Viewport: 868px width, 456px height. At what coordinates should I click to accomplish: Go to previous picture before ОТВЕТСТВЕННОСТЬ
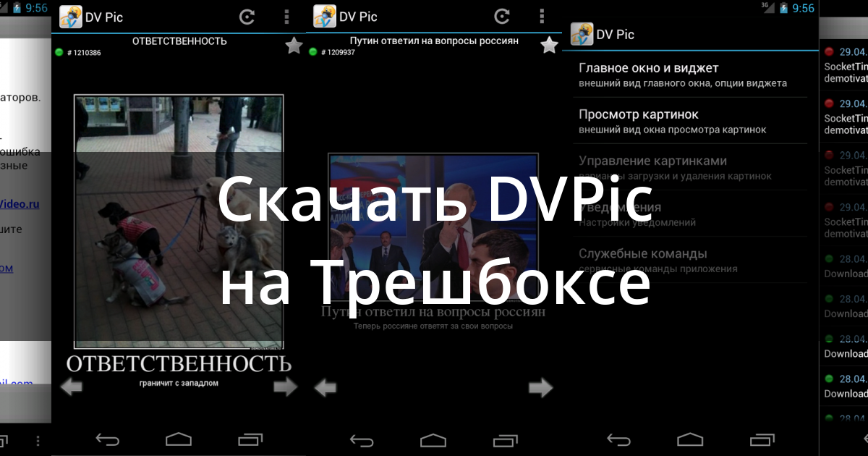coord(71,387)
